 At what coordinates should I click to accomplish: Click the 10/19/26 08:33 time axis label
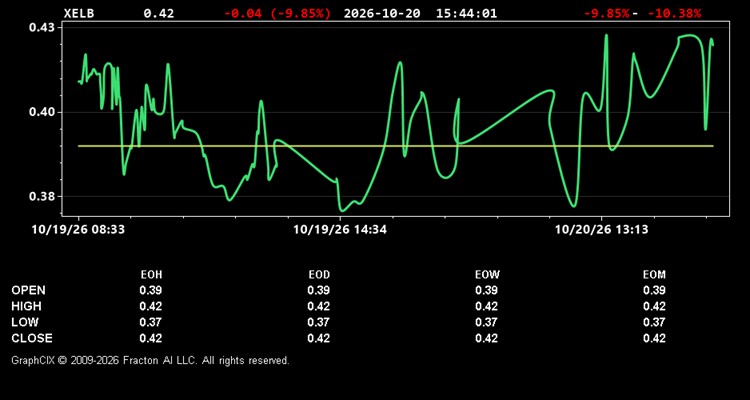[78, 230]
